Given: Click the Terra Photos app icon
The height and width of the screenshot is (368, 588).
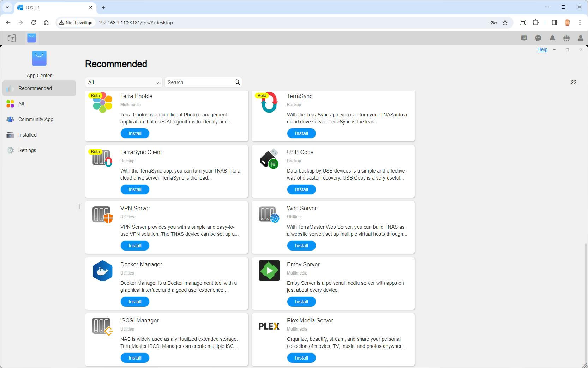Looking at the screenshot, I should [102, 103].
